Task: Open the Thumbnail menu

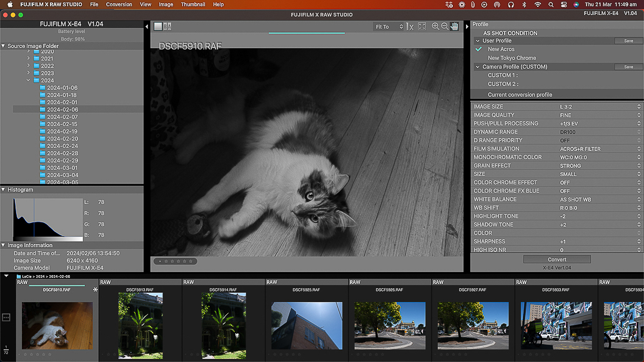Action: coord(193,4)
